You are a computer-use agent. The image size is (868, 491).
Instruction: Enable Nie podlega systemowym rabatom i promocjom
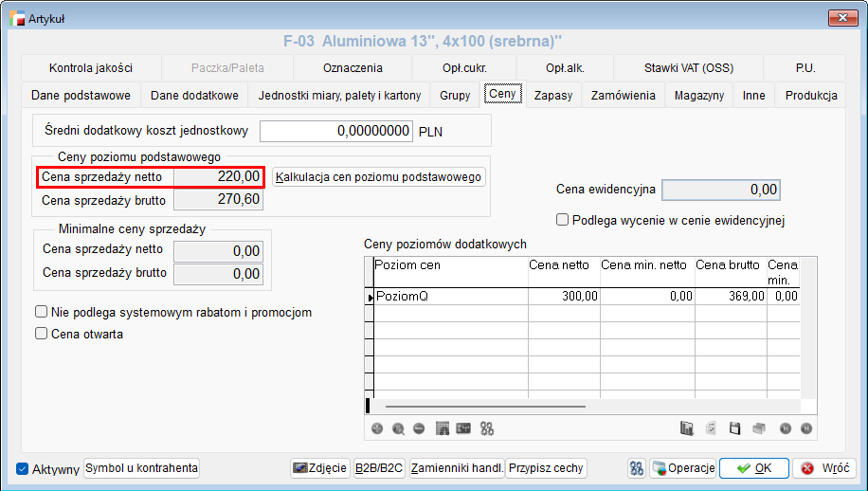pos(41,312)
